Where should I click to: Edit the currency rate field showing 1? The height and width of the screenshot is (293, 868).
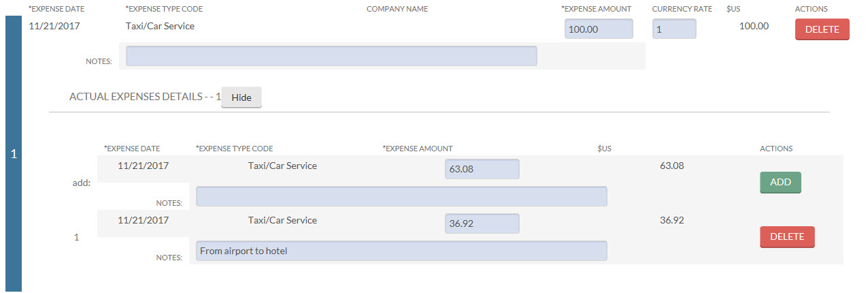(674, 29)
